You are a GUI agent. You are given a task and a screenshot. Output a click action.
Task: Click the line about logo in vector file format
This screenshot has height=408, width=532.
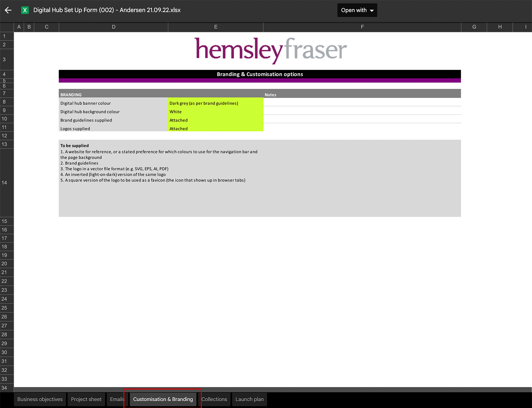click(x=114, y=169)
